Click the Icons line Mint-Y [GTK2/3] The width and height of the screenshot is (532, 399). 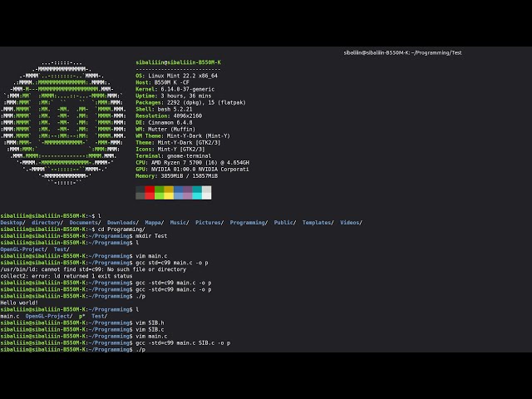point(170,150)
